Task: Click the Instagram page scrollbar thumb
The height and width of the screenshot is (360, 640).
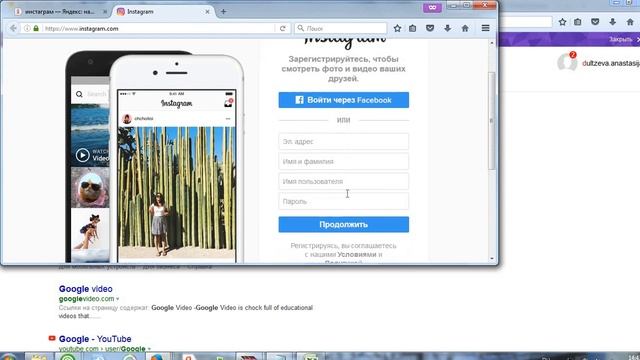Action: pos(492,121)
